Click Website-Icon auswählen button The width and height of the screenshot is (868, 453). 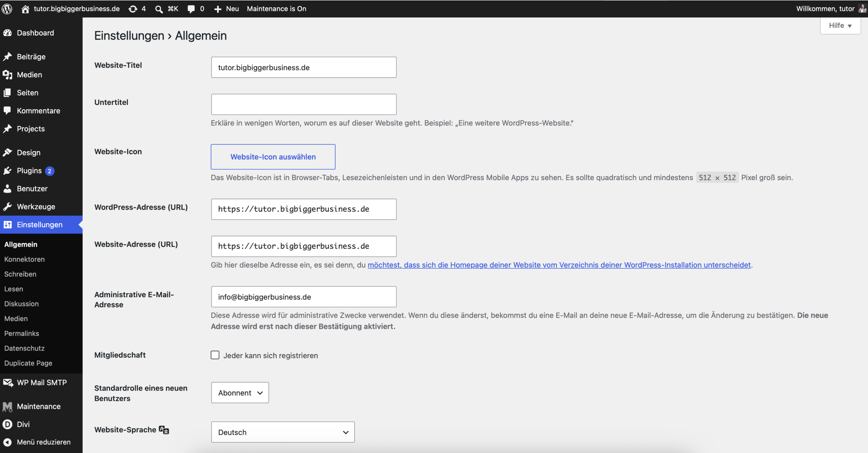click(273, 157)
